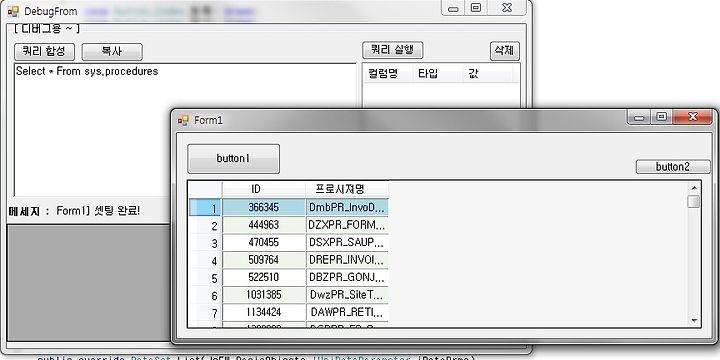The width and height of the screenshot is (720, 360).
Task: Click the Form1 window icon
Action: click(183, 121)
